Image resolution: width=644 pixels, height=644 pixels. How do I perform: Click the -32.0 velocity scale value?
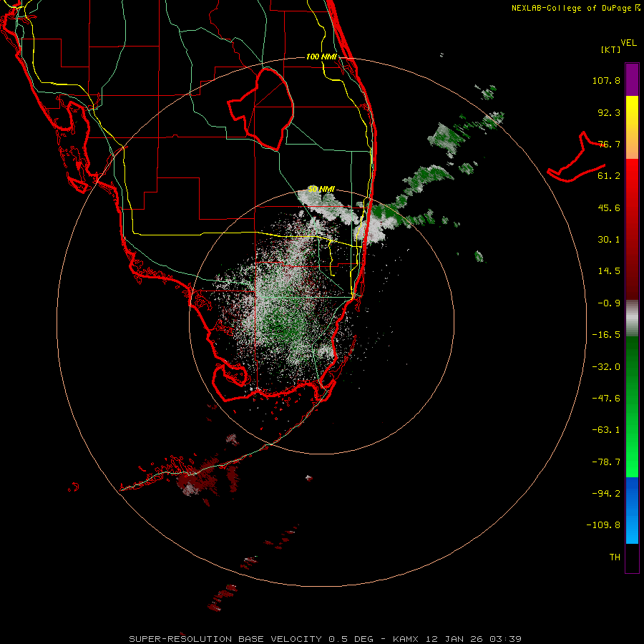tap(606, 367)
